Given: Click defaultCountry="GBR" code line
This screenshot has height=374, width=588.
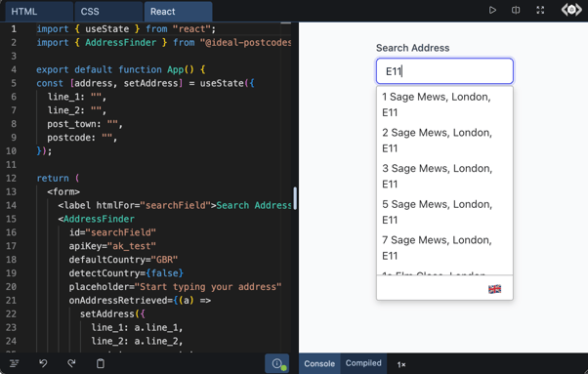Looking at the screenshot, I should [123, 260].
